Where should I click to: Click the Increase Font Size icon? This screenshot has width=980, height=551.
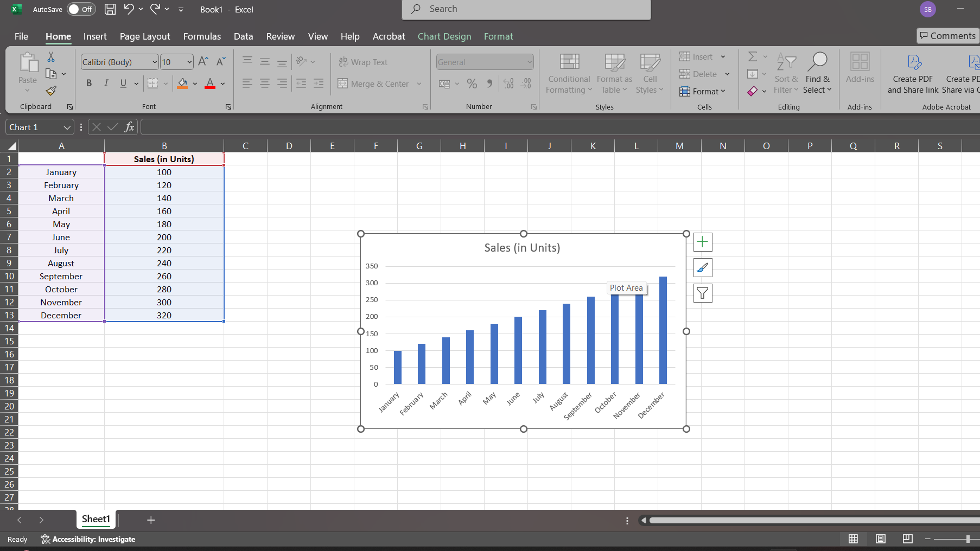[203, 62]
